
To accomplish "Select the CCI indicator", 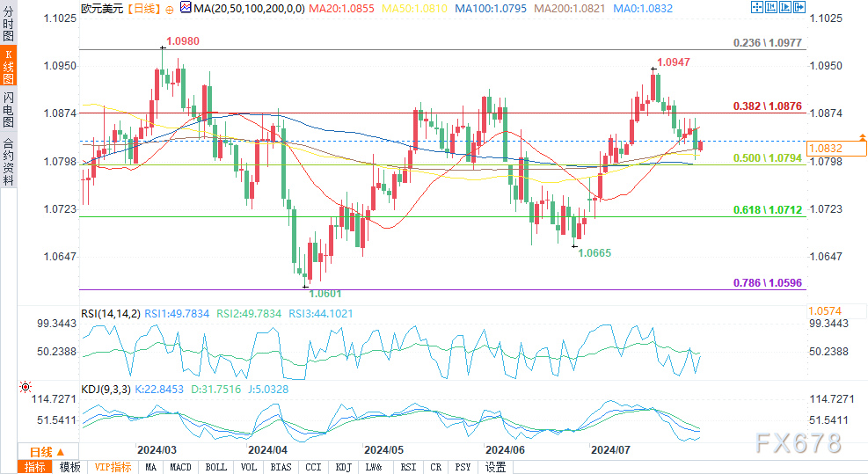I will 313,467.
